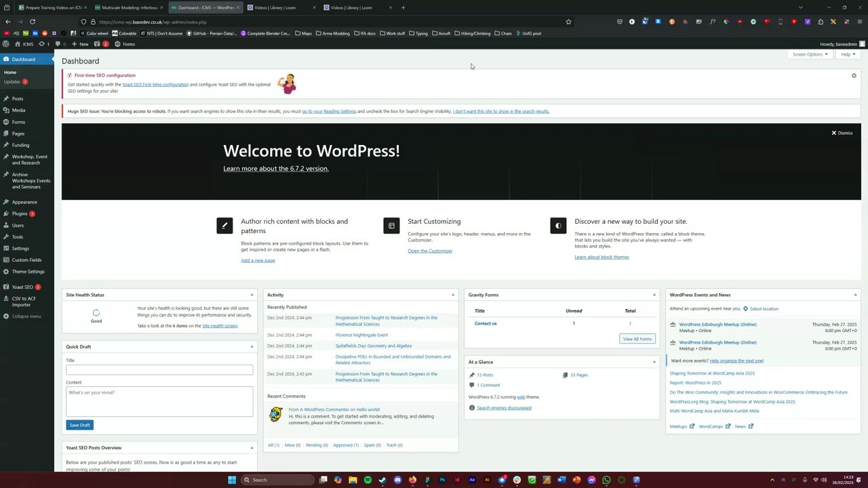Collapse the Site Health Status widget
This screenshot has height=488, width=868.
click(x=252, y=295)
